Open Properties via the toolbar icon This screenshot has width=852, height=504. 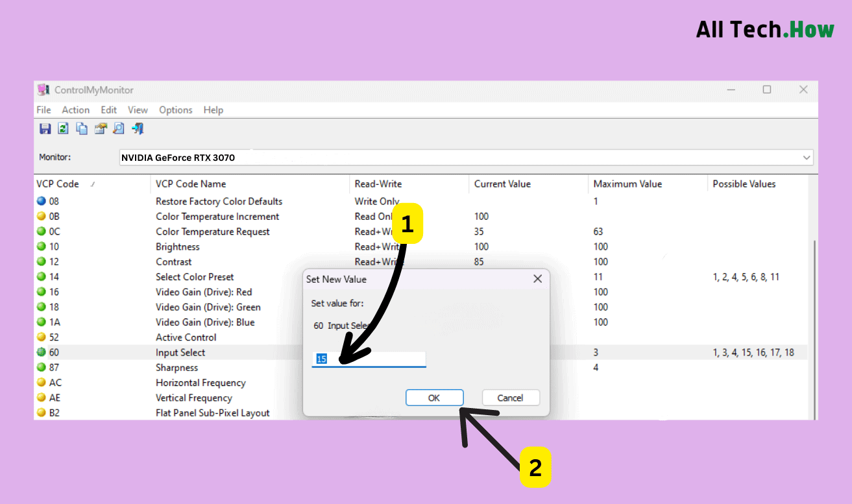[101, 128]
